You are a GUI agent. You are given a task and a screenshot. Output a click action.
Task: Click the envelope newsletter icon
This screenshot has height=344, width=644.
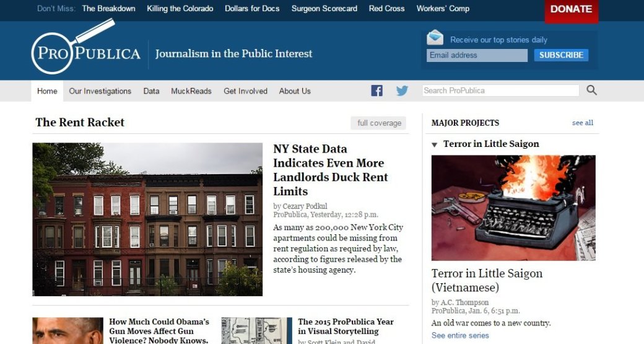435,37
